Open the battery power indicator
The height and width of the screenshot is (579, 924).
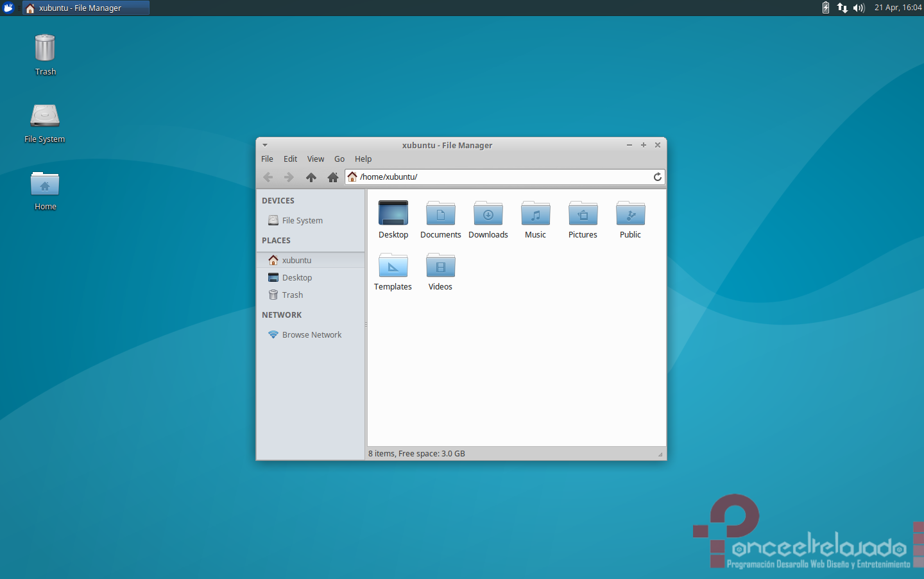826,8
